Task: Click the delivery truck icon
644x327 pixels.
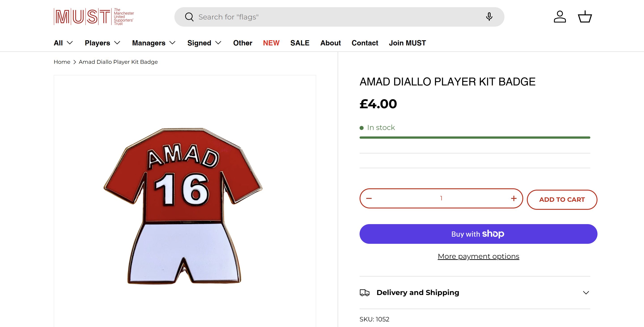Action: [364, 293]
